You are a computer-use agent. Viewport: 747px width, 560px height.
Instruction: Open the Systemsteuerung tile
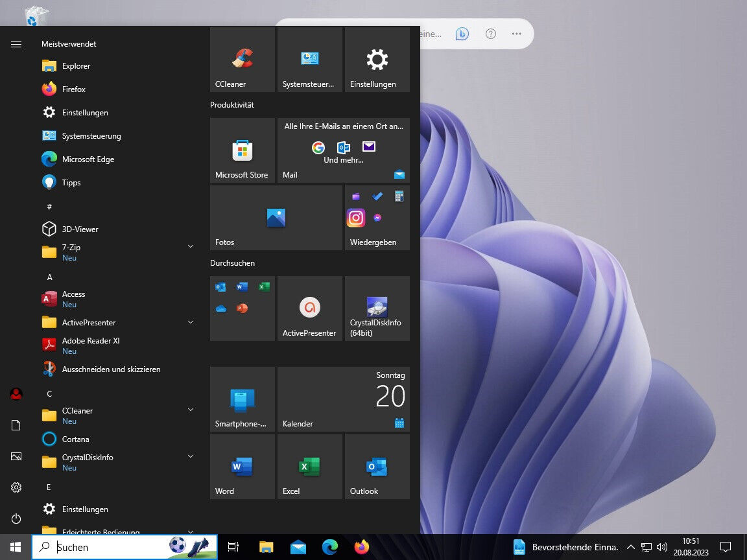click(x=310, y=60)
